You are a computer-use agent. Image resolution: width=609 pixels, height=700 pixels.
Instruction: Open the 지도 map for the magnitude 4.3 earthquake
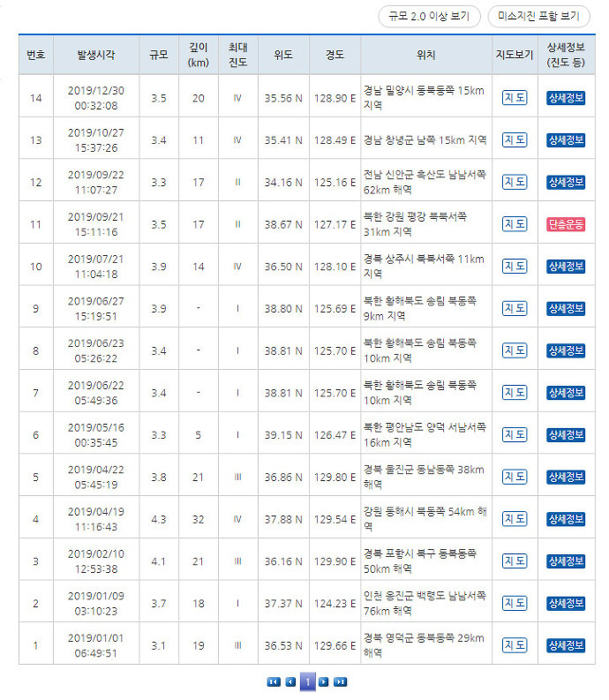click(x=515, y=519)
